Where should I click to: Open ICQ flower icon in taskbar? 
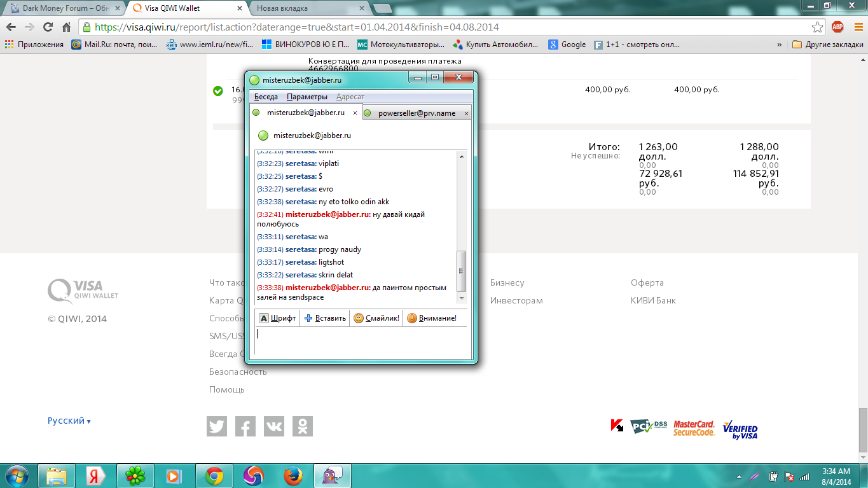pyautogui.click(x=135, y=476)
